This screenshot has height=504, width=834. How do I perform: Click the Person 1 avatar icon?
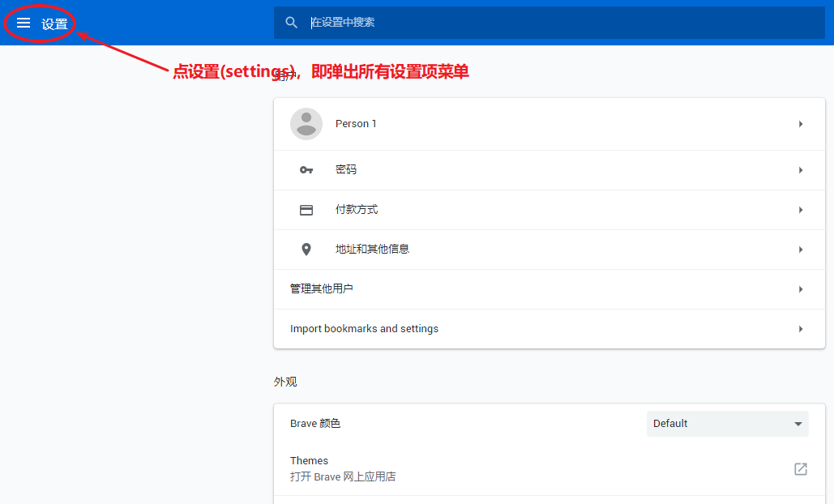click(306, 124)
